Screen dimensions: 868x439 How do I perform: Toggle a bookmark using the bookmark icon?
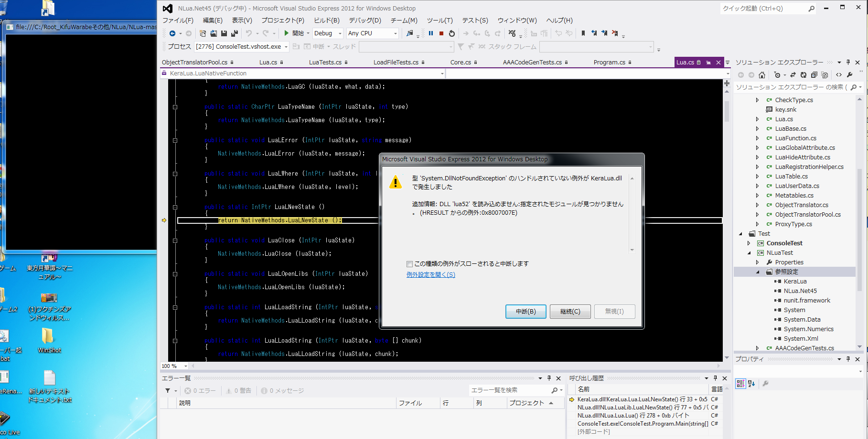[583, 33]
